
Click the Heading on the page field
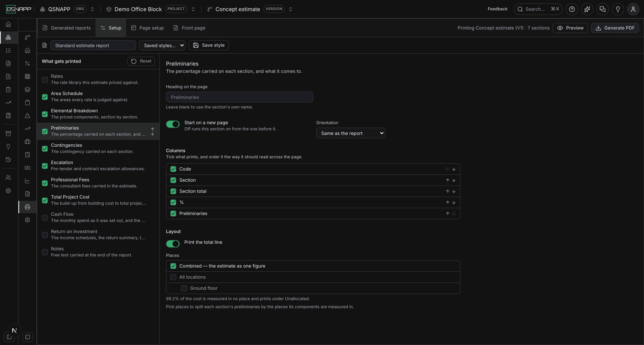[240, 97]
